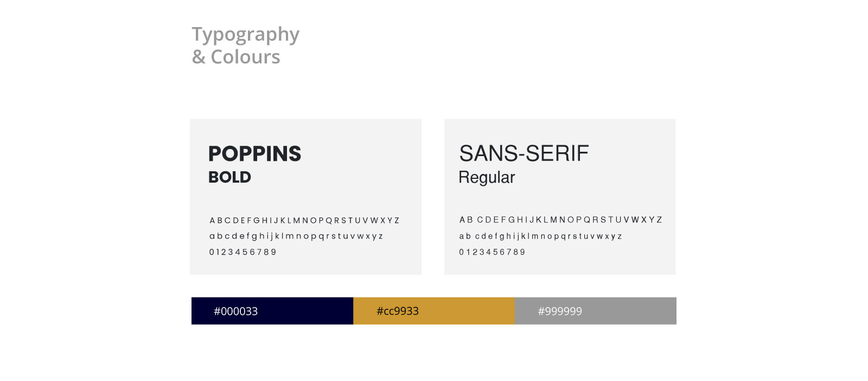Click the Typography heading word
The height and width of the screenshot is (381, 868).
(x=245, y=35)
